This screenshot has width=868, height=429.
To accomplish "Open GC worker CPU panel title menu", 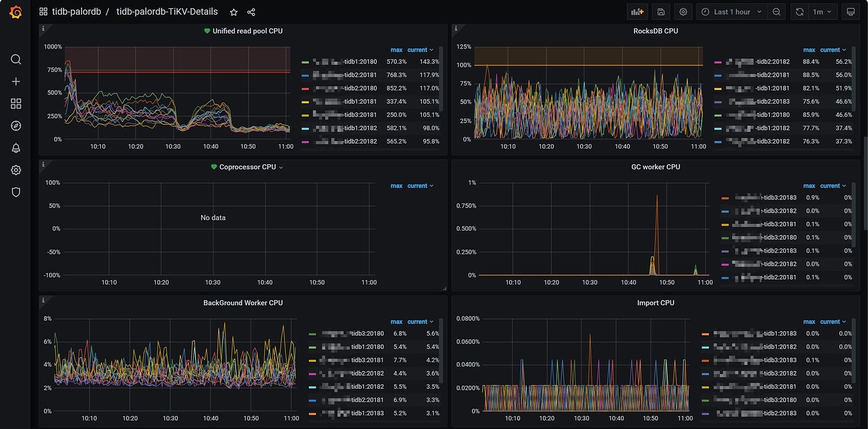I will coord(655,167).
